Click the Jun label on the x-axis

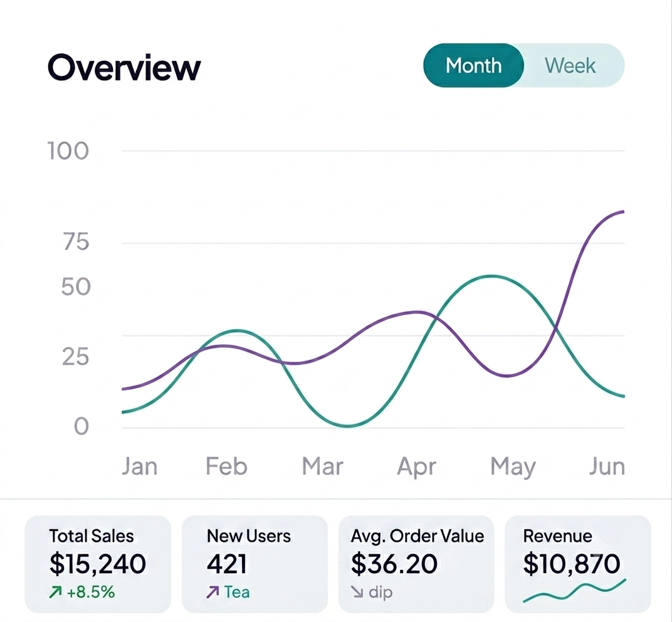[607, 467]
